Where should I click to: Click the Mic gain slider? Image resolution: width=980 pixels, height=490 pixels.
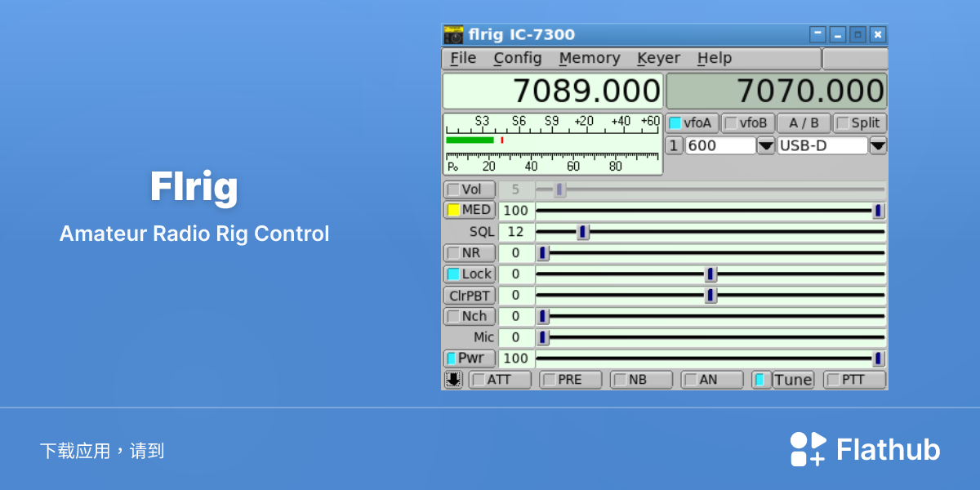point(710,337)
